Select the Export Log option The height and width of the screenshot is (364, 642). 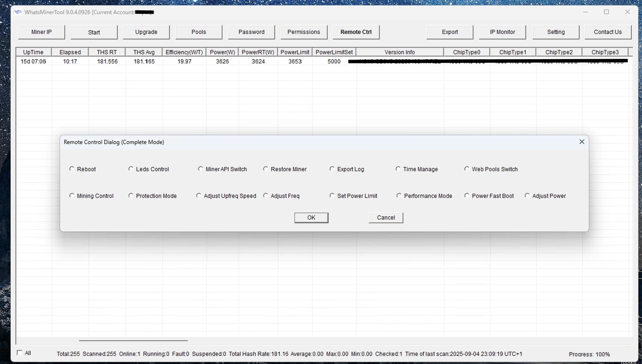tap(332, 169)
